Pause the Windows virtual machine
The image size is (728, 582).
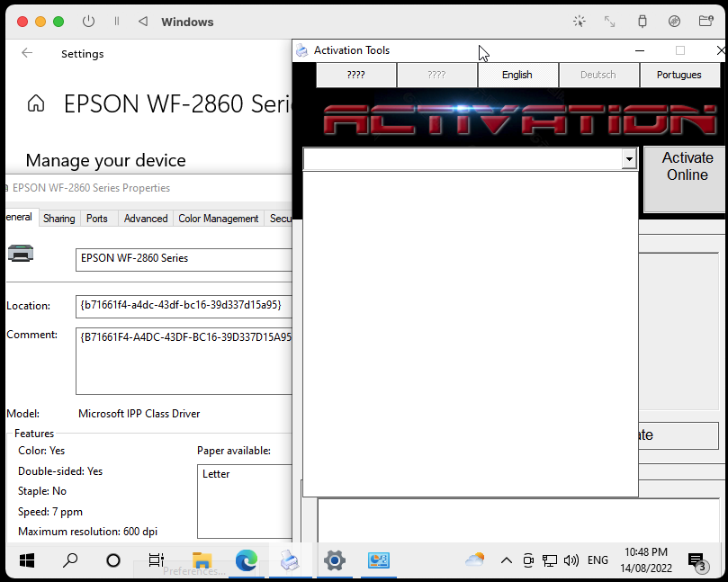tap(117, 22)
